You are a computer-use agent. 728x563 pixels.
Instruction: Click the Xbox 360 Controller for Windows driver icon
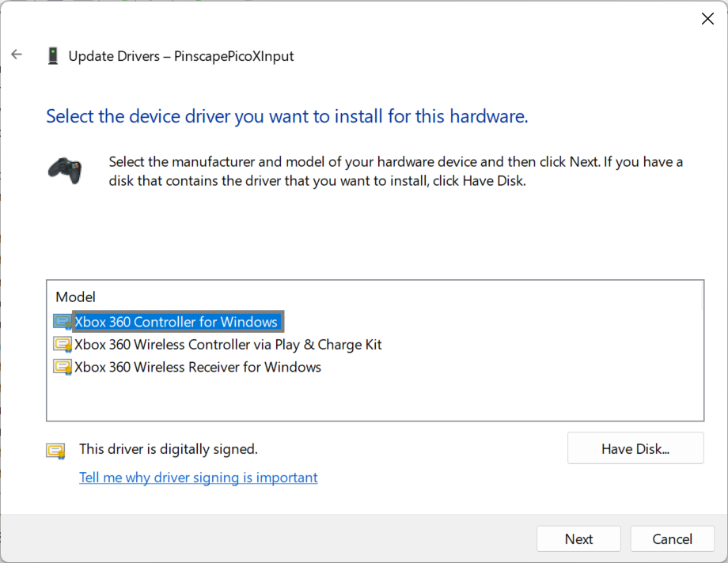click(63, 322)
